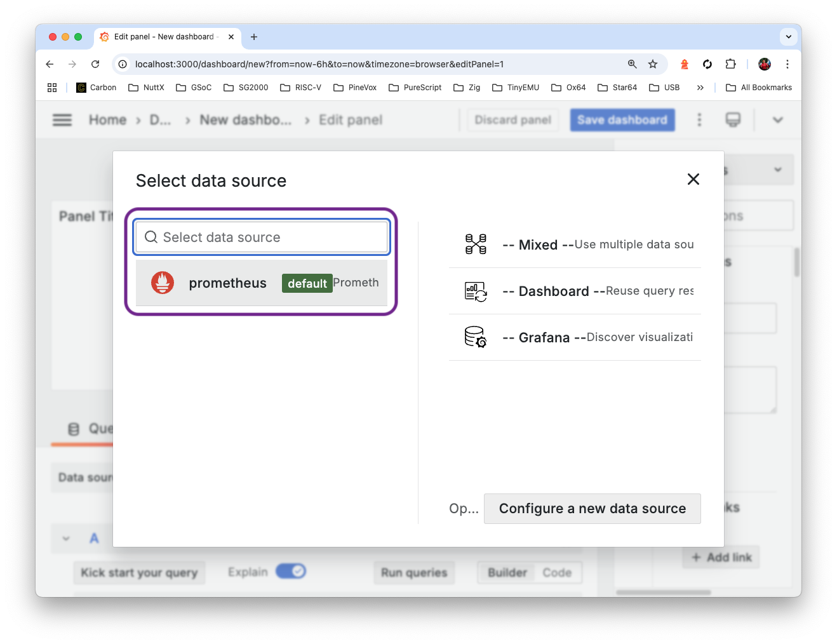Open the PineVox bookmarks folder
This screenshot has width=837, height=644.
356,88
